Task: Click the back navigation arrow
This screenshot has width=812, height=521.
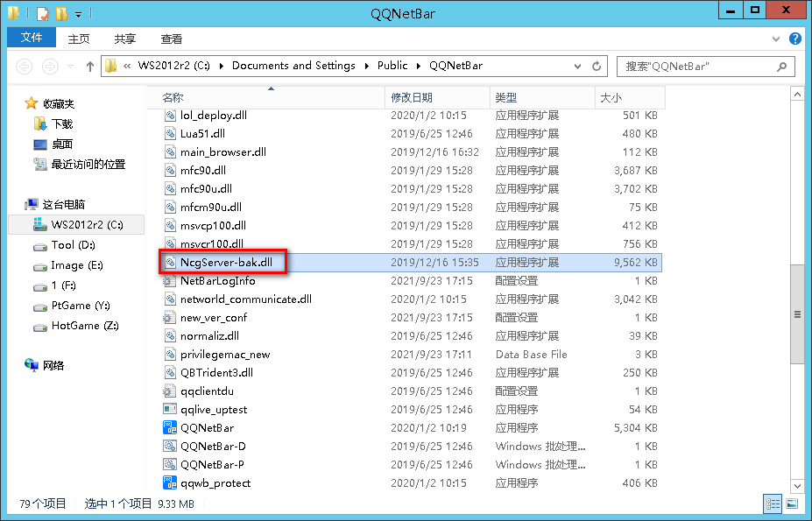Action: pos(25,65)
